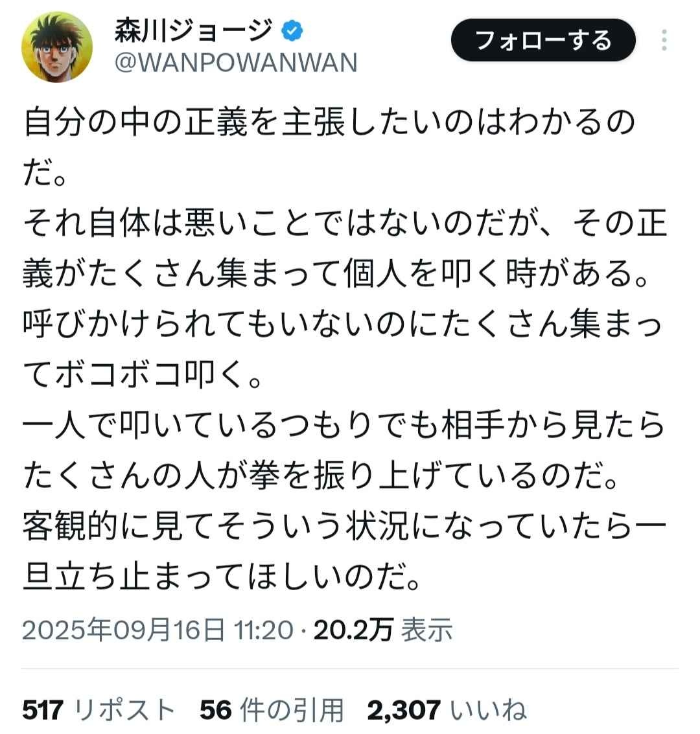Click the line 義がたくさん集まって個人を叩く
The height and width of the screenshot is (734, 700).
335,274
